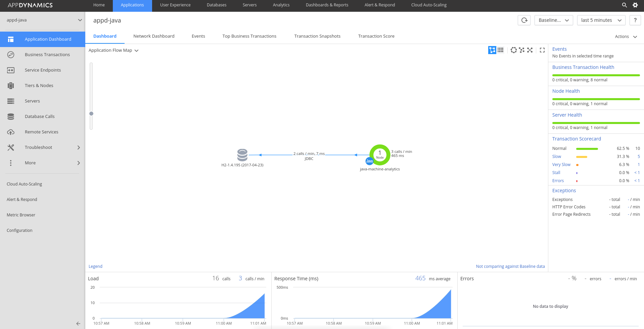
Task: Click the Very Slow scorecard link
Action: pos(561,165)
